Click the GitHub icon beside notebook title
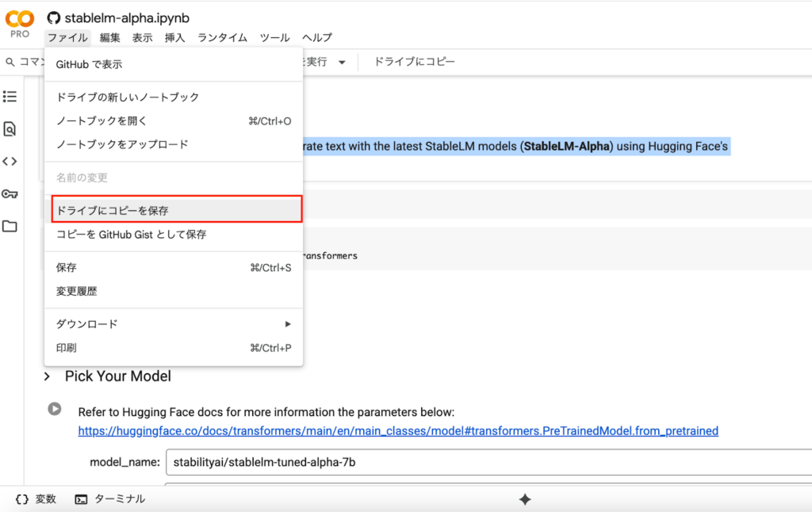812x512 pixels. click(53, 18)
